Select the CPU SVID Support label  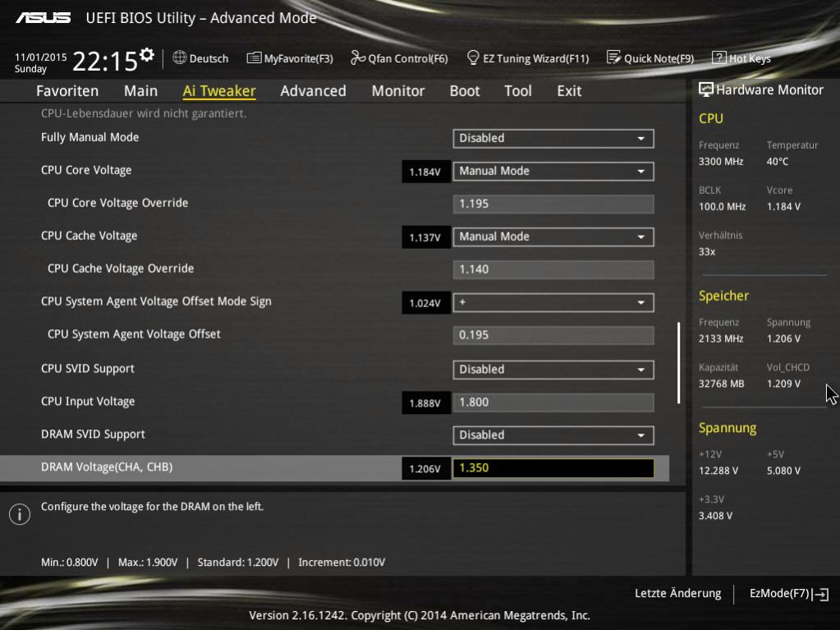click(87, 369)
